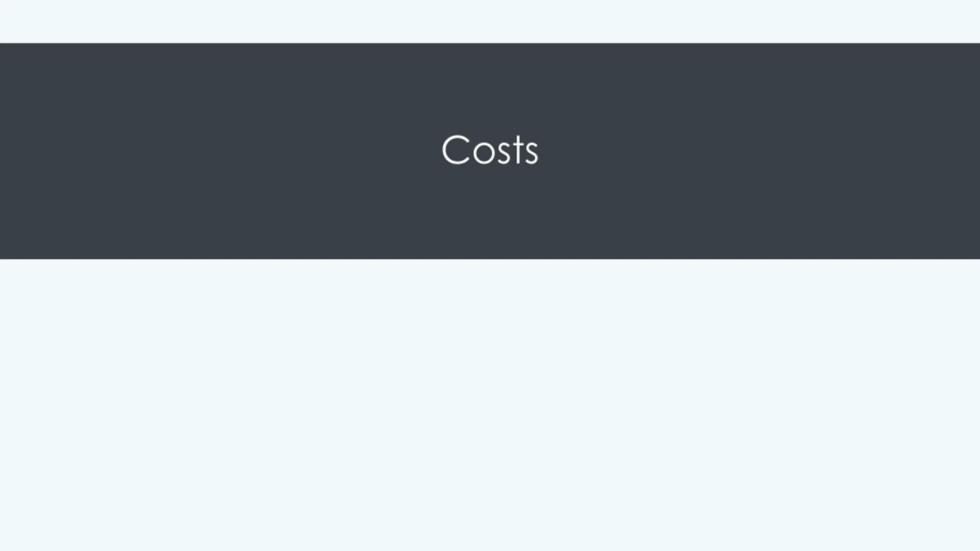Click the letter o in Costs

(484, 154)
